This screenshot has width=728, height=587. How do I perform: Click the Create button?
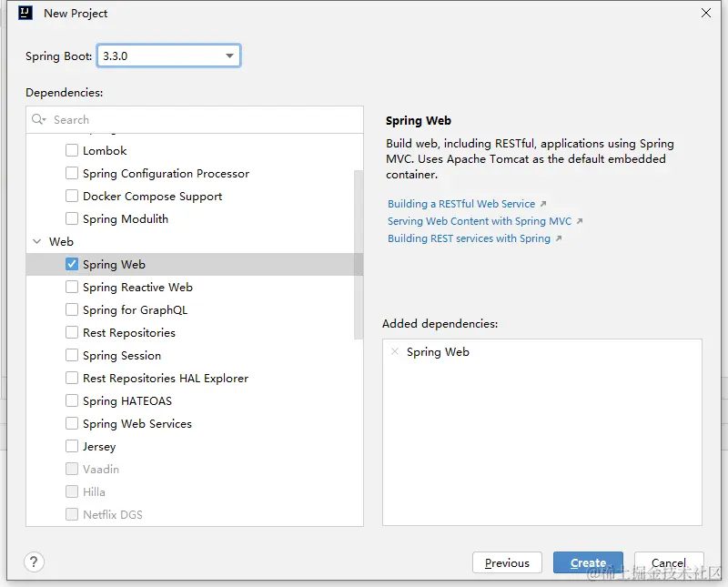point(588,562)
